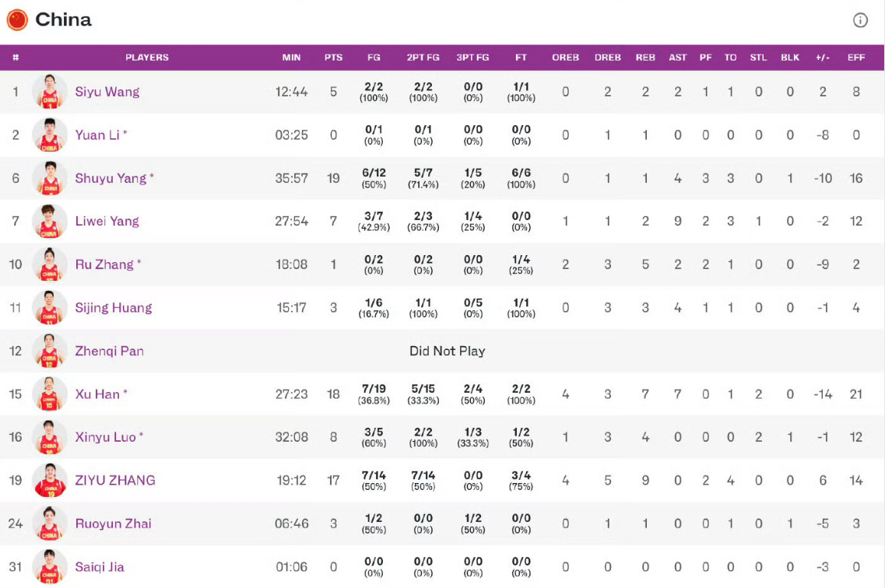
Task: Click Zhenqi Pan's player avatar
Action: 49,351
